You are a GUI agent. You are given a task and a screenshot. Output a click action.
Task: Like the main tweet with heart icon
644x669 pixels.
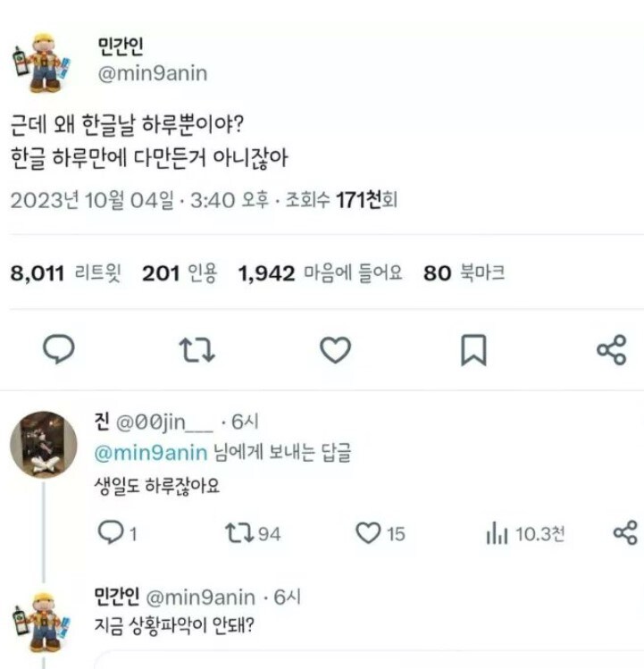(x=335, y=350)
